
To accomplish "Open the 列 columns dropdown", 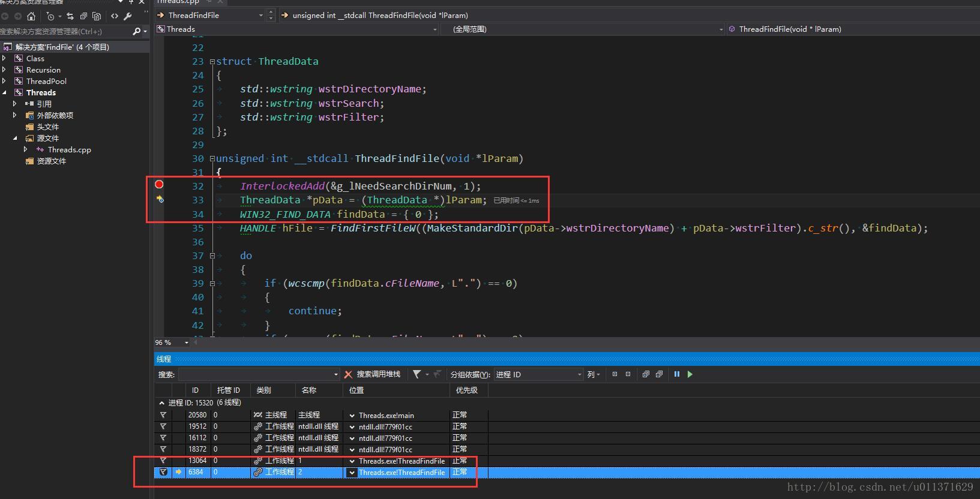I will 594,374.
